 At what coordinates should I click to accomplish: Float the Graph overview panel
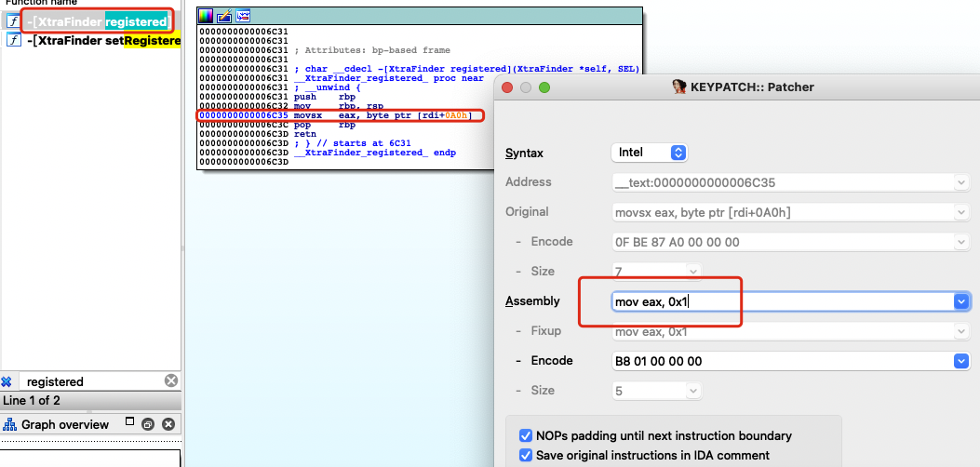129,421
